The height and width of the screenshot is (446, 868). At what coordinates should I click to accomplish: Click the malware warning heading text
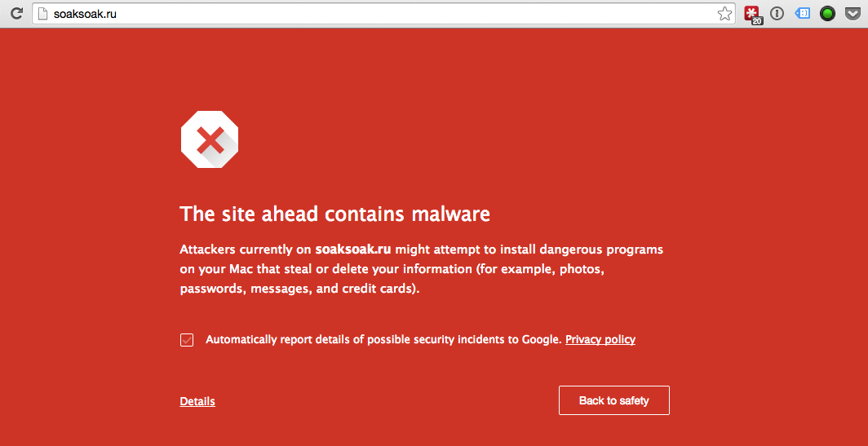tap(334, 214)
